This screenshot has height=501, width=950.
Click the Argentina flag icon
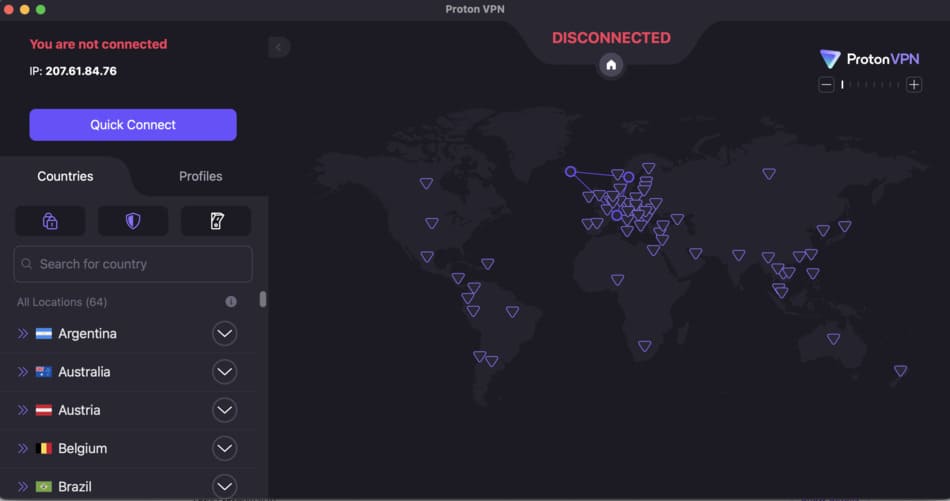tap(44, 334)
